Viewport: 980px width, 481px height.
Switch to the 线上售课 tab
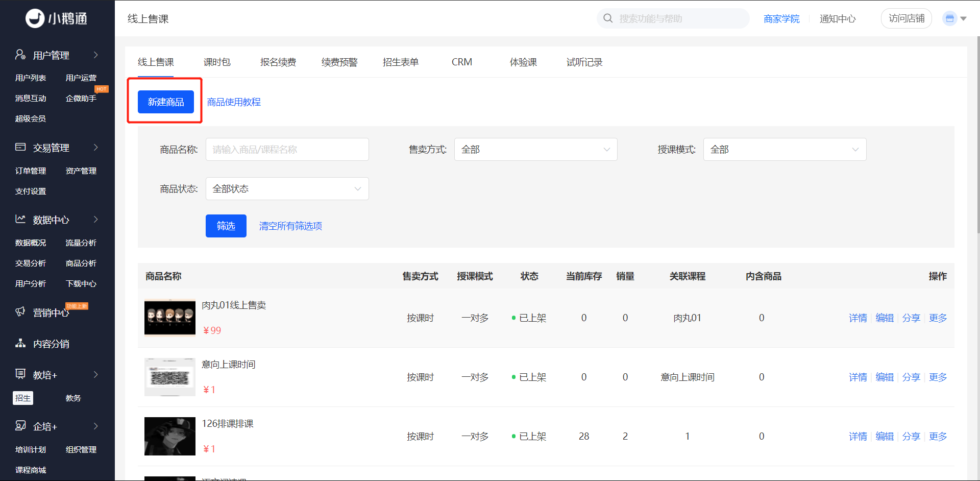[x=156, y=62]
